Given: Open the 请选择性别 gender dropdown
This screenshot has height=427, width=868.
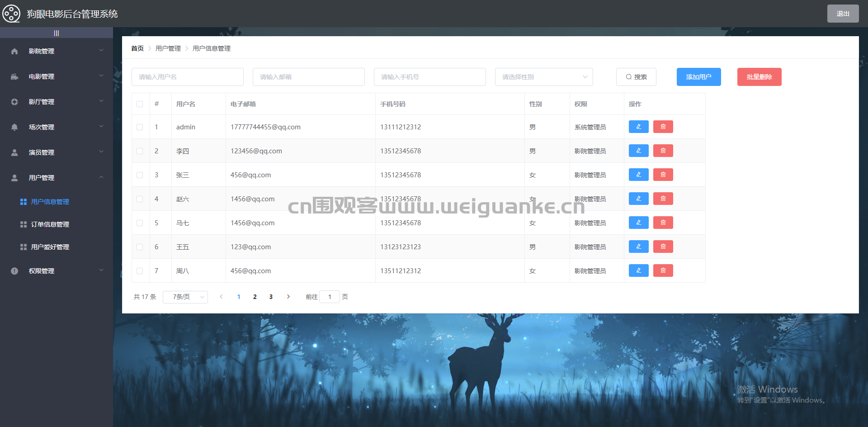Looking at the screenshot, I should tap(544, 77).
